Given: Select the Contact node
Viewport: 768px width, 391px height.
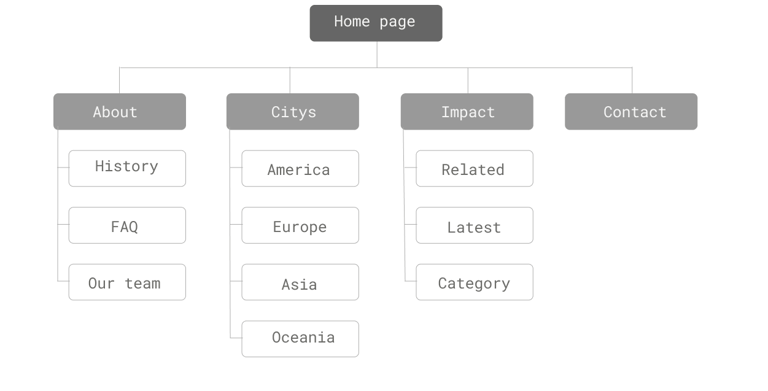Looking at the screenshot, I should coord(631,112).
